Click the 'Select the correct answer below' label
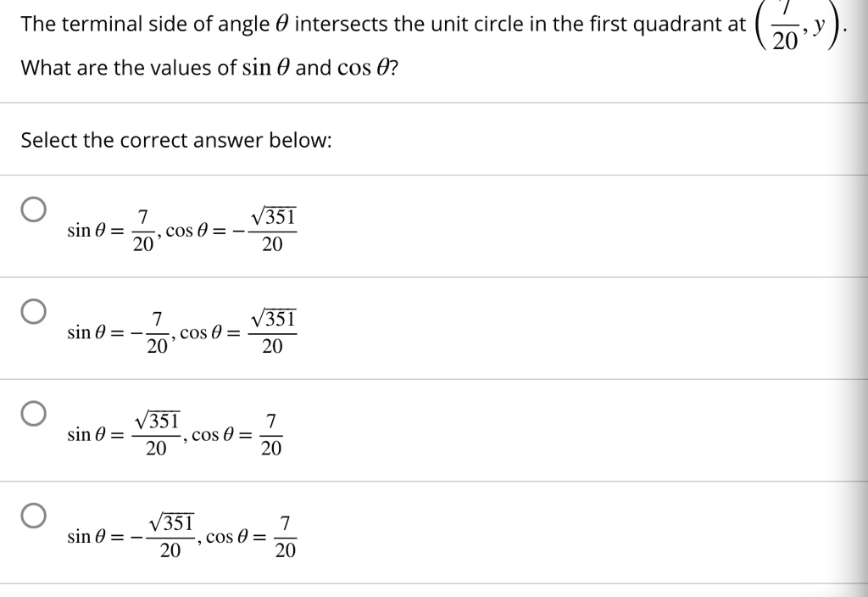 pyautogui.click(x=176, y=140)
